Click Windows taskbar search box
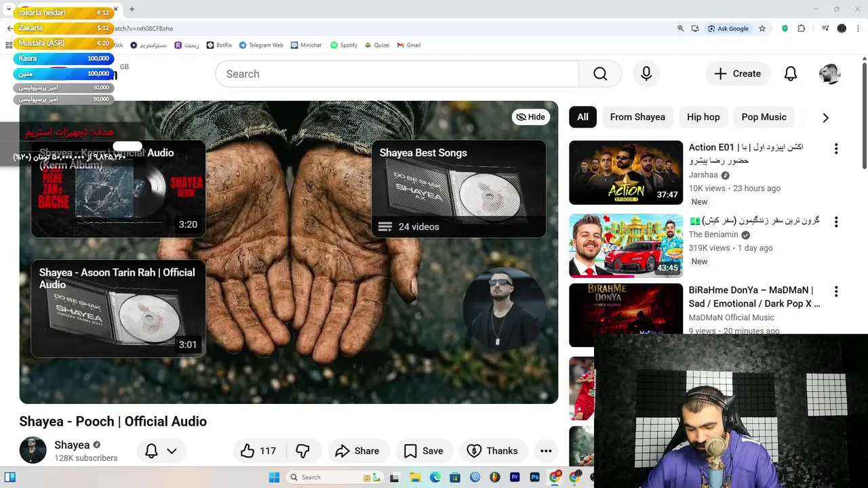The width and height of the screenshot is (868, 488). coord(334,477)
